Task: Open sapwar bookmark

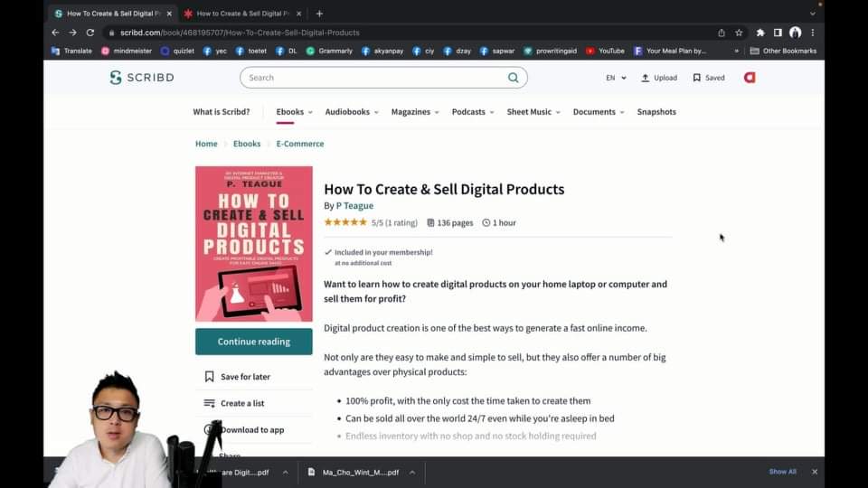Action: coord(497,51)
